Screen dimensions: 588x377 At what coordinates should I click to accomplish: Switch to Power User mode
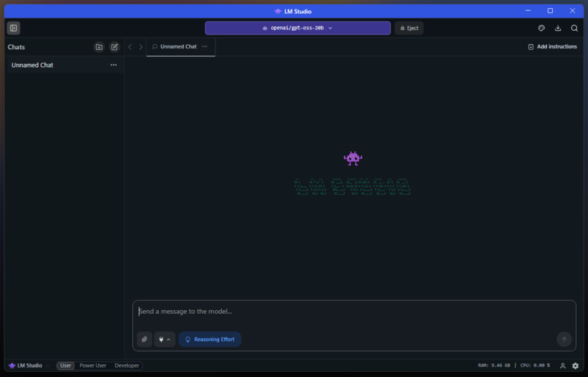[93, 365]
